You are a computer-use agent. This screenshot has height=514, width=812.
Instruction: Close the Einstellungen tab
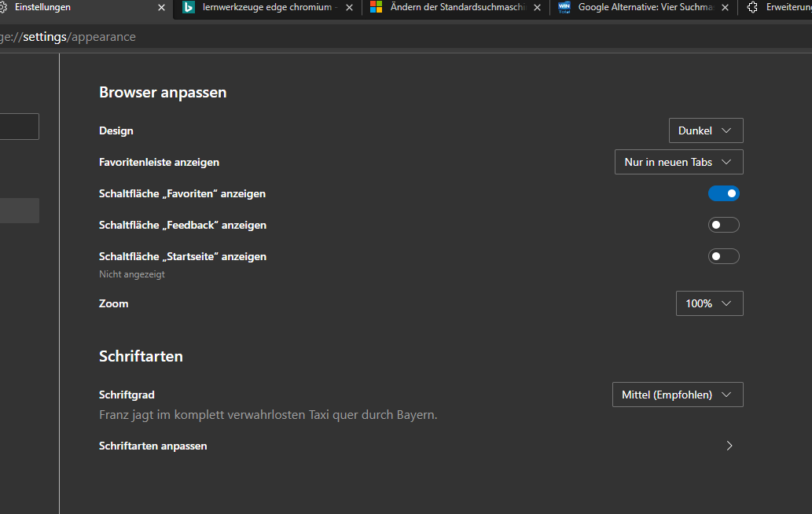pos(162,8)
